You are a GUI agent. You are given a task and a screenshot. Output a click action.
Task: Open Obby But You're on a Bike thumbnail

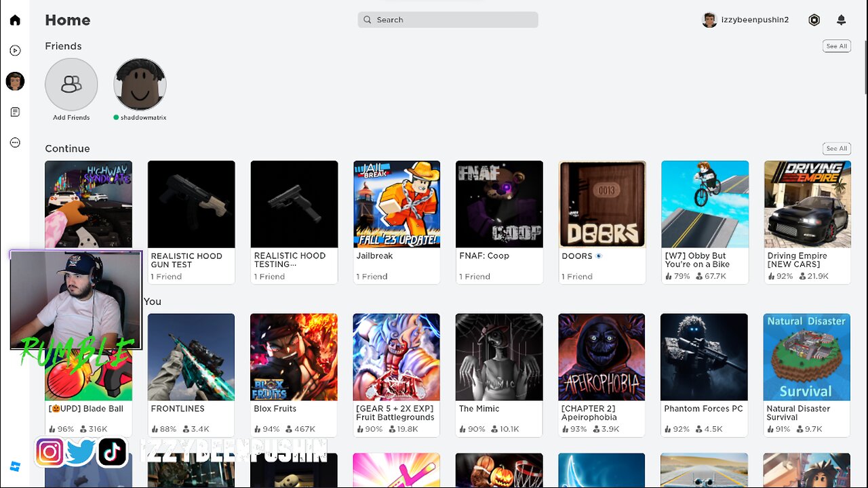705,204
